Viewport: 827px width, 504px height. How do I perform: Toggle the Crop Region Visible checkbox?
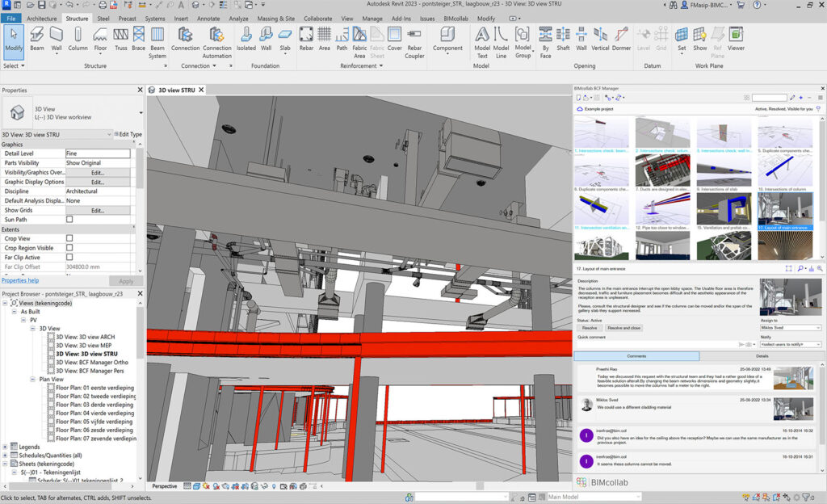69,248
